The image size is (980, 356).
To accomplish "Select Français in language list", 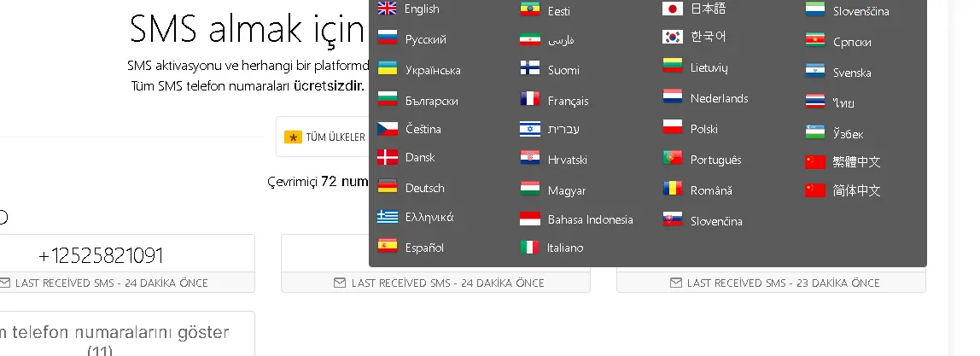I will [569, 101].
